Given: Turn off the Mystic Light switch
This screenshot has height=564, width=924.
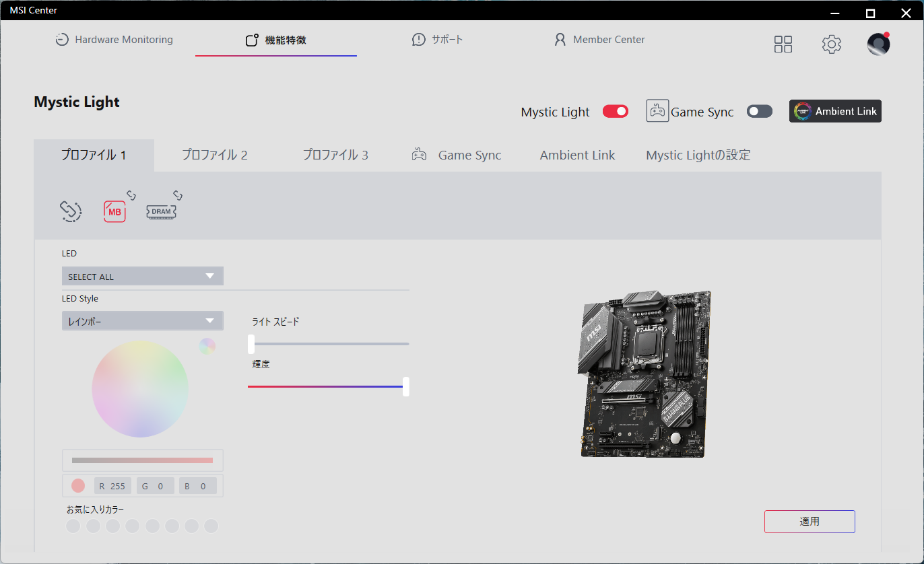Looking at the screenshot, I should pyautogui.click(x=616, y=112).
